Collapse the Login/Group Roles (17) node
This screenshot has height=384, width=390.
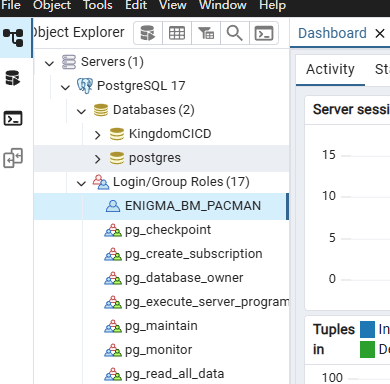click(81, 183)
